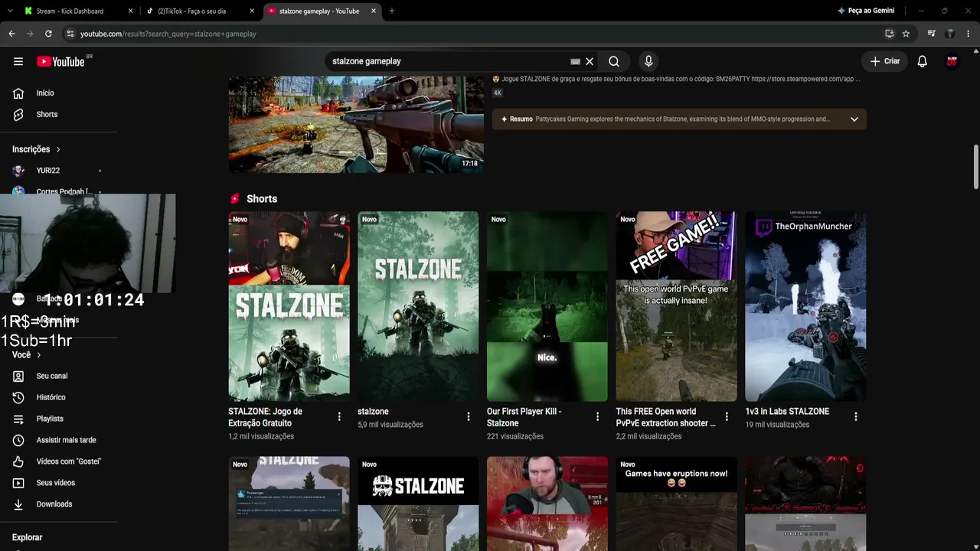
Task: Open "STALZONE: Jogo de Extração Gratuito" title
Action: tap(265, 417)
